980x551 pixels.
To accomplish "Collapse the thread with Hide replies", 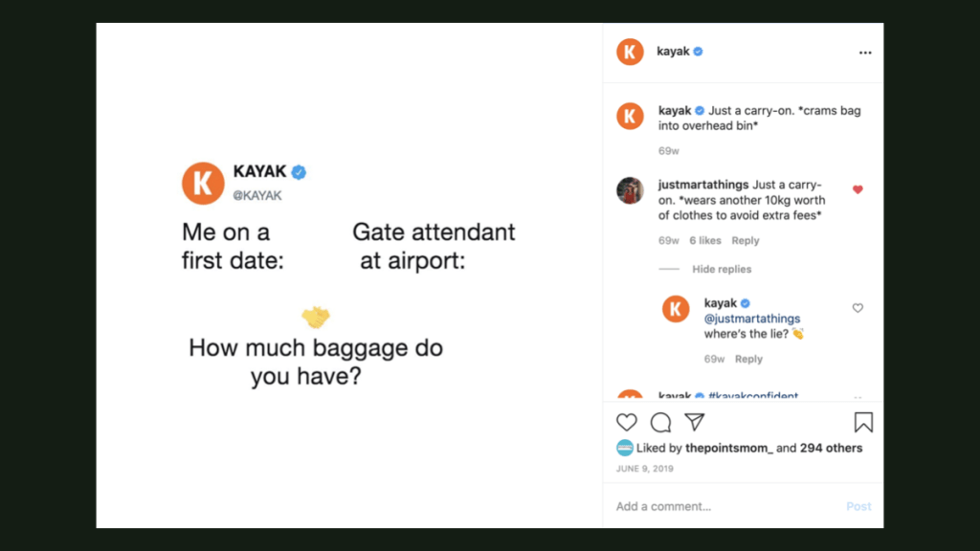I will [x=722, y=270].
